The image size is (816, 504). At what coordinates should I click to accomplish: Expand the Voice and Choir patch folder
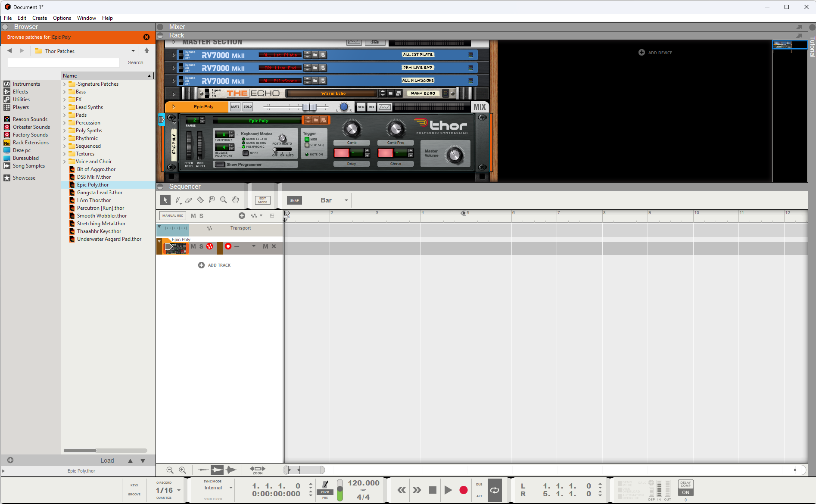pyautogui.click(x=65, y=161)
